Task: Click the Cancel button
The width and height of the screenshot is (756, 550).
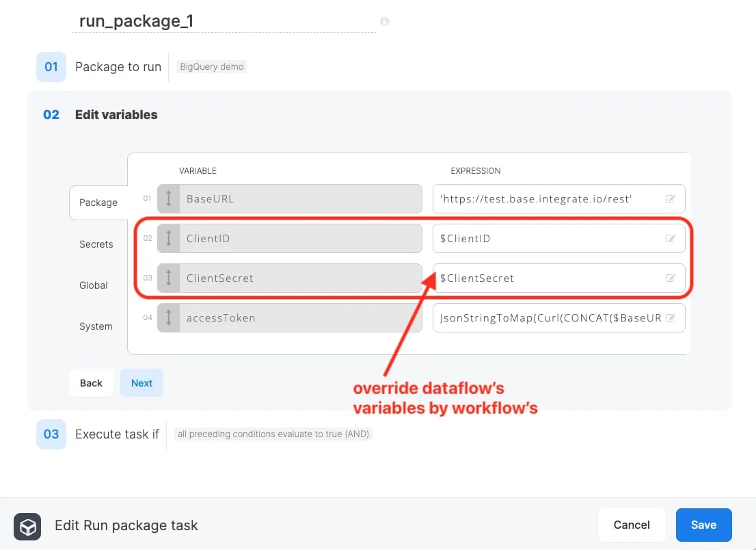Action: click(x=632, y=525)
